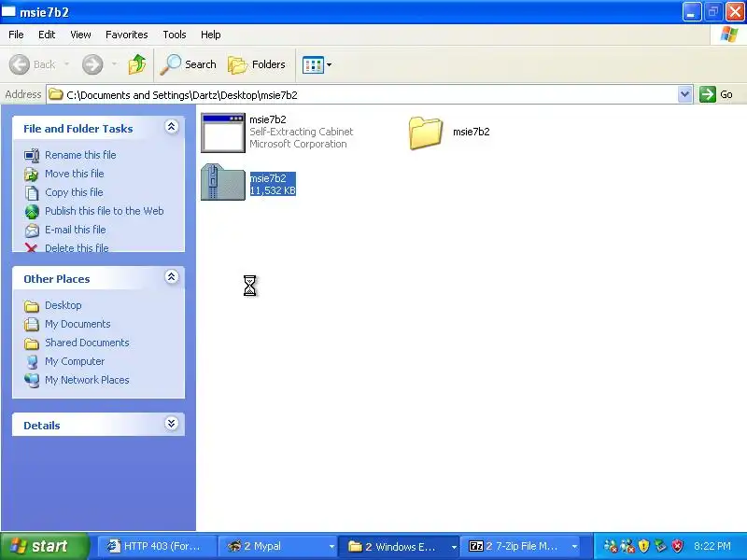This screenshot has height=560, width=747.
Task: Open the Edit menu
Action: [47, 35]
